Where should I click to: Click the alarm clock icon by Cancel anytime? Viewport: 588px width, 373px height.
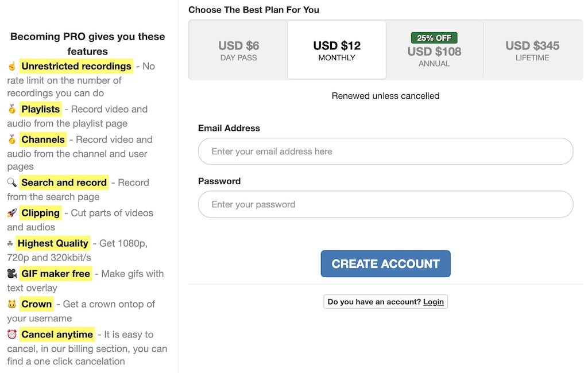[x=11, y=335]
